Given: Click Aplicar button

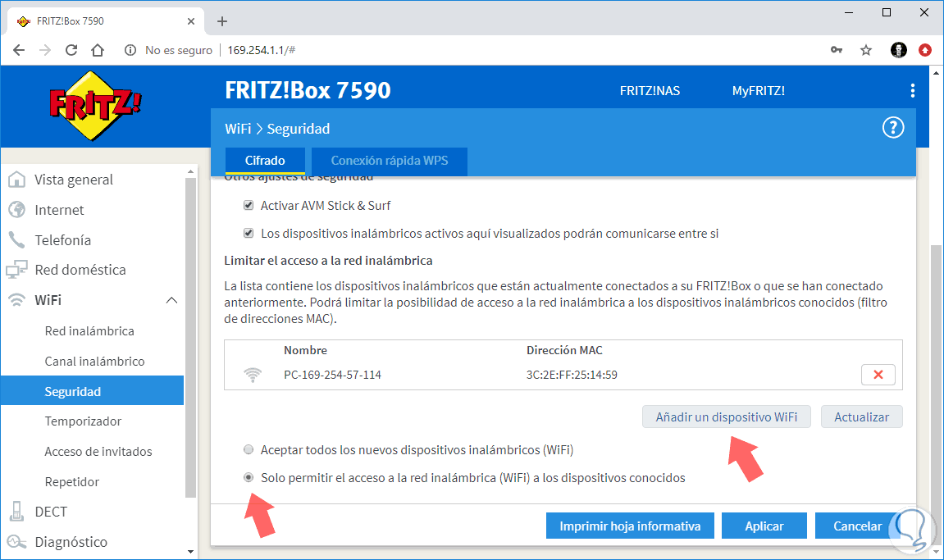Looking at the screenshot, I should [x=764, y=526].
